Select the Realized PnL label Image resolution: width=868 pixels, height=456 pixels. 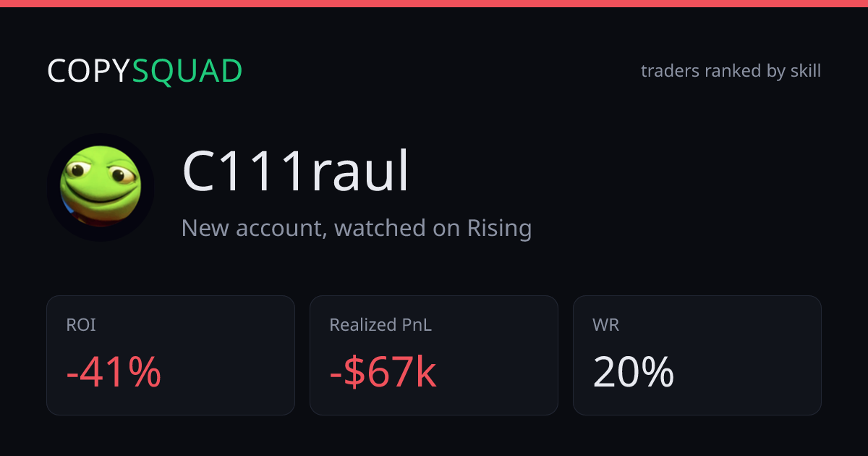click(x=380, y=325)
